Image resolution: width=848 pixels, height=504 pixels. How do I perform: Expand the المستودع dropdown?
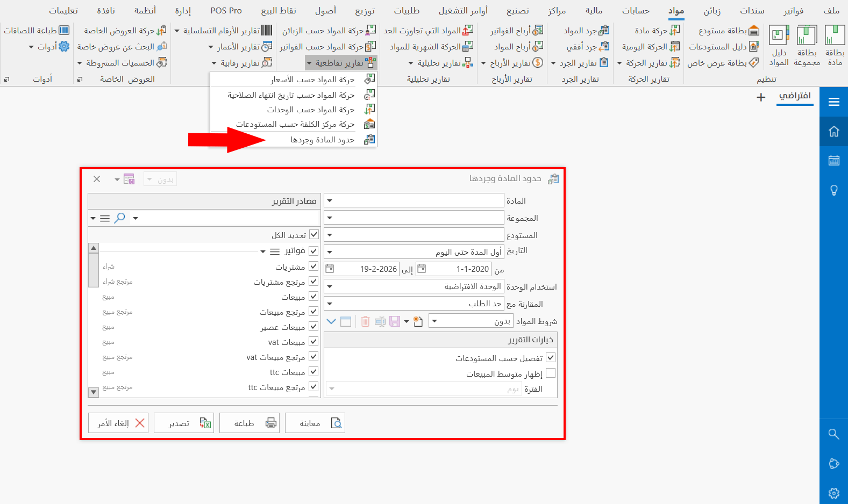330,235
